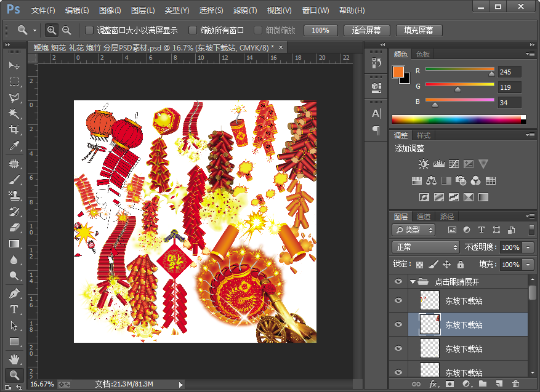The width and height of the screenshot is (540, 392).
Task: Select the Move tool
Action: coord(14,65)
